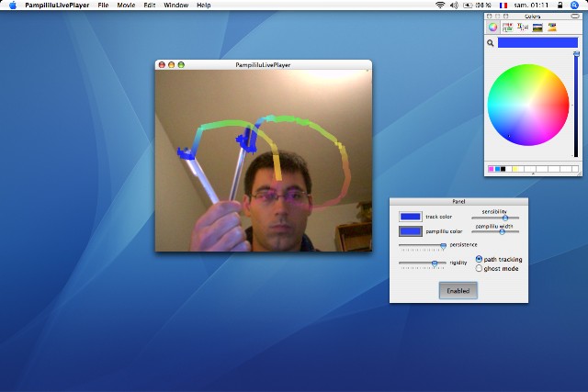The image size is (588, 392).
Task: Select the blue saved swatch
Action: pyautogui.click(x=497, y=169)
